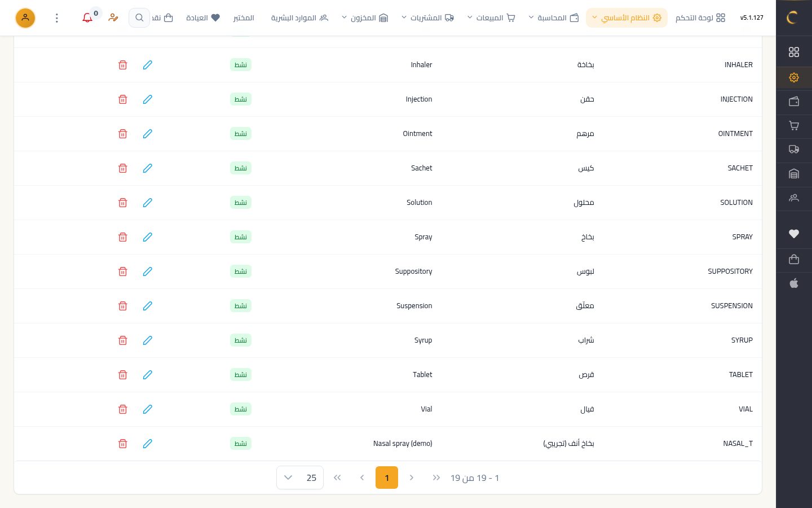Delete the SUSPENSION entry
Image resolution: width=812 pixels, height=508 pixels.
[x=123, y=306]
